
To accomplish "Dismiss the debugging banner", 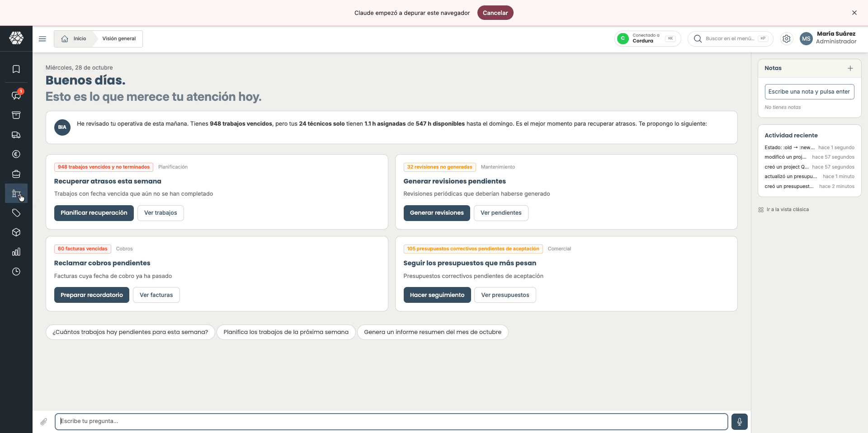I will (x=854, y=13).
